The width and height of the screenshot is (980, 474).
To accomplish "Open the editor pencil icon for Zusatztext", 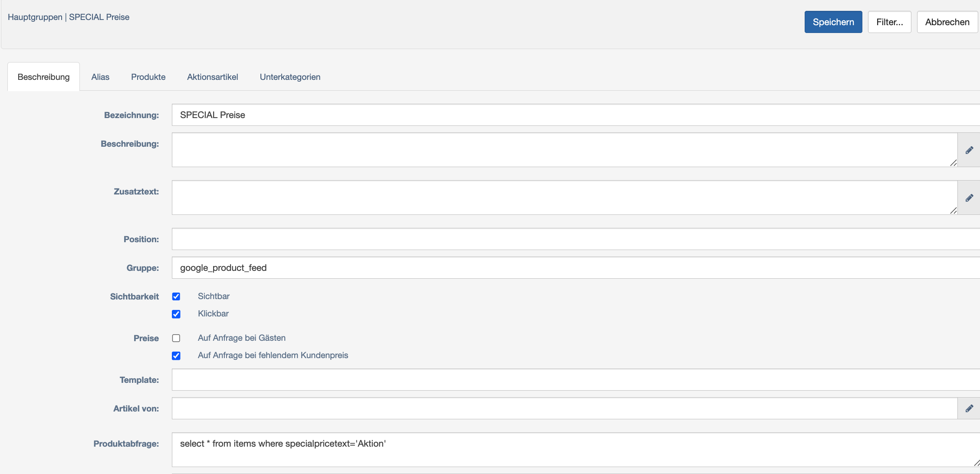I will click(x=969, y=197).
